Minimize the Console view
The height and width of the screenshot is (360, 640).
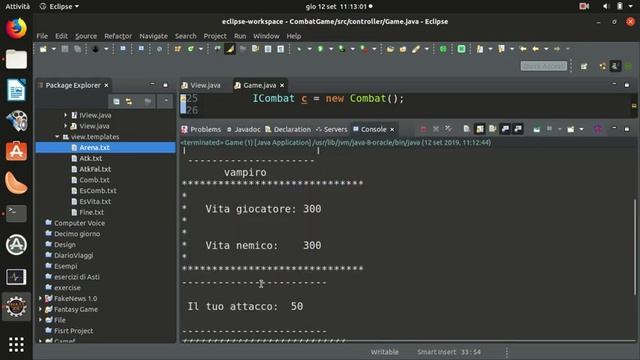point(614,128)
